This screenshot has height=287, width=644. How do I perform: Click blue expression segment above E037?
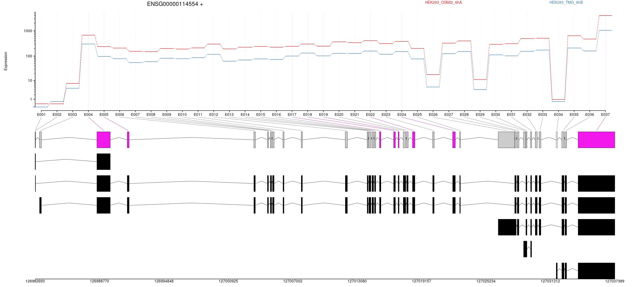click(605, 30)
